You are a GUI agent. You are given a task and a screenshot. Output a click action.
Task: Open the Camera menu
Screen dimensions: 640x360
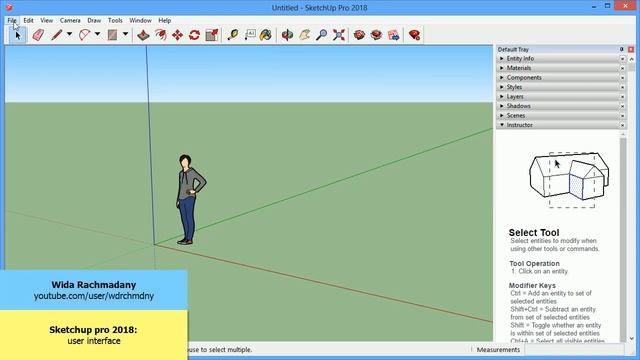[x=70, y=20]
